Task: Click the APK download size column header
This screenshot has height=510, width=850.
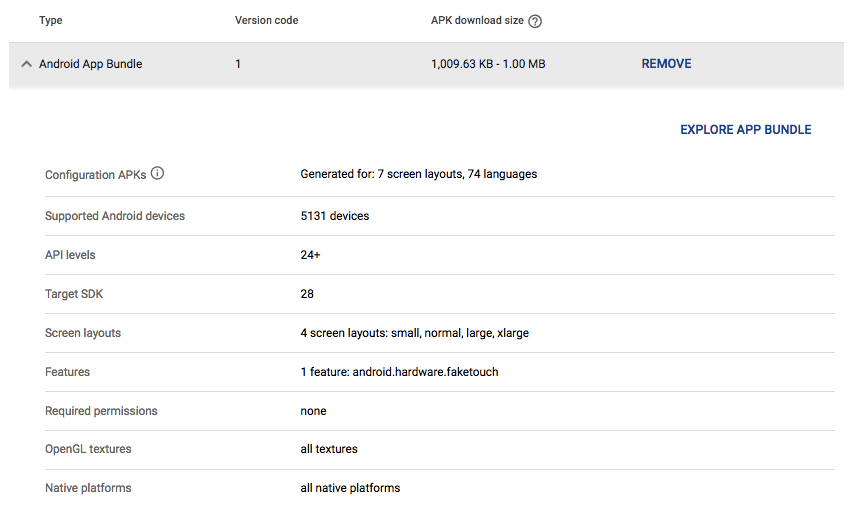Action: point(477,21)
